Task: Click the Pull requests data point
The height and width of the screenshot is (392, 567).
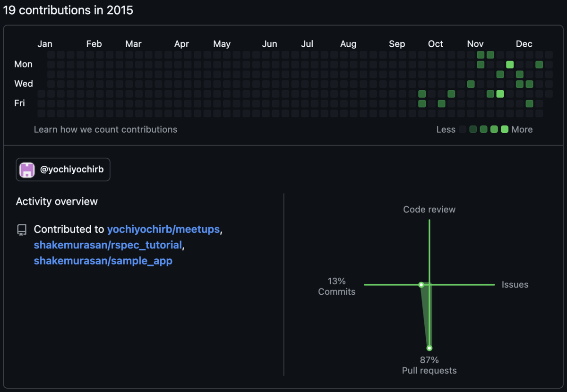Action: [429, 348]
